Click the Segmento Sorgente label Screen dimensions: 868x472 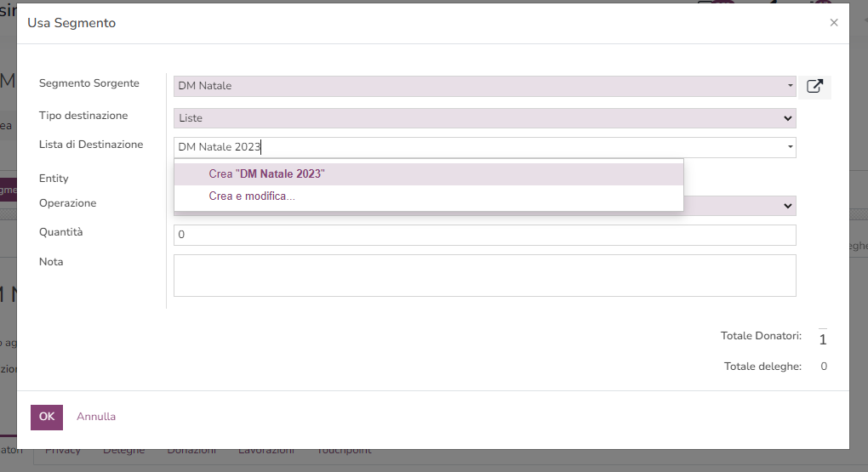click(89, 83)
